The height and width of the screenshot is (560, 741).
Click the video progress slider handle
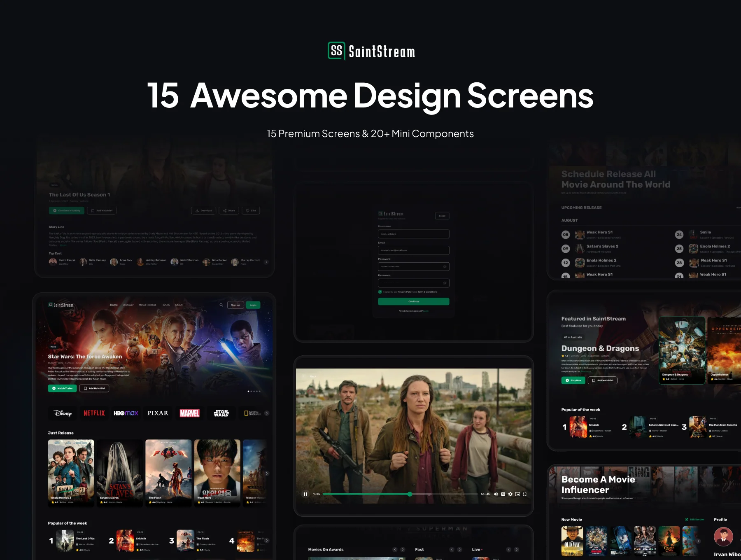pos(410,494)
